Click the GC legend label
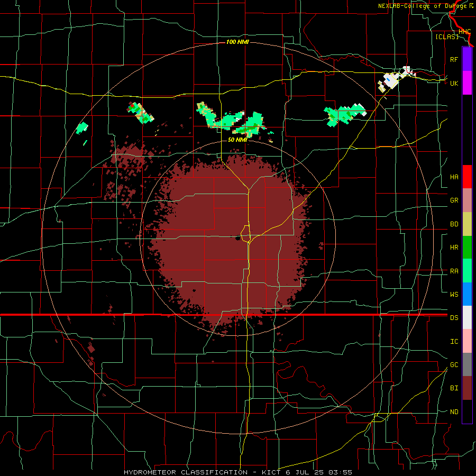Viewport: 476px width, 476px height. pyautogui.click(x=454, y=365)
